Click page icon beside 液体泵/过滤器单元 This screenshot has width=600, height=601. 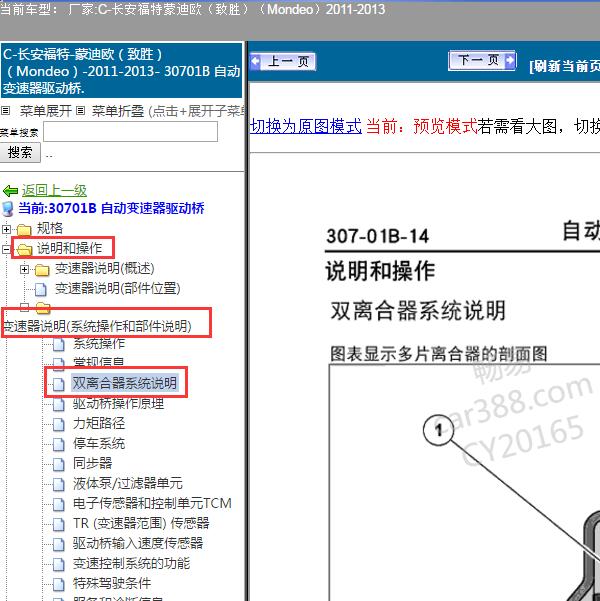coord(59,484)
